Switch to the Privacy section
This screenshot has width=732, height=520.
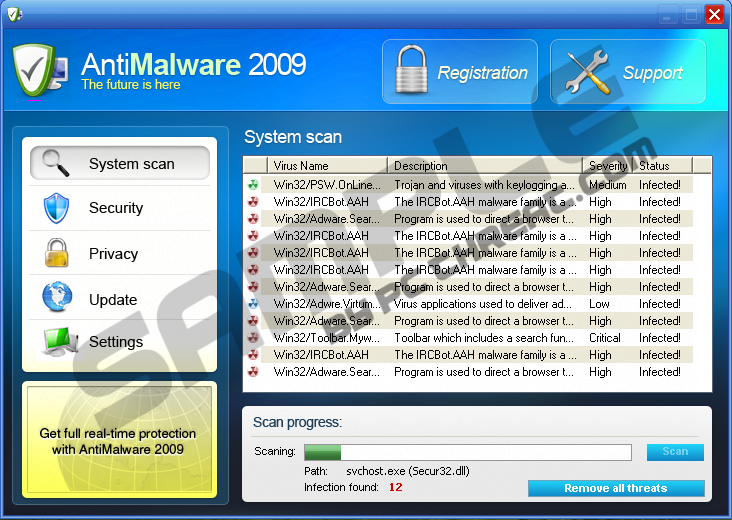[x=113, y=254]
